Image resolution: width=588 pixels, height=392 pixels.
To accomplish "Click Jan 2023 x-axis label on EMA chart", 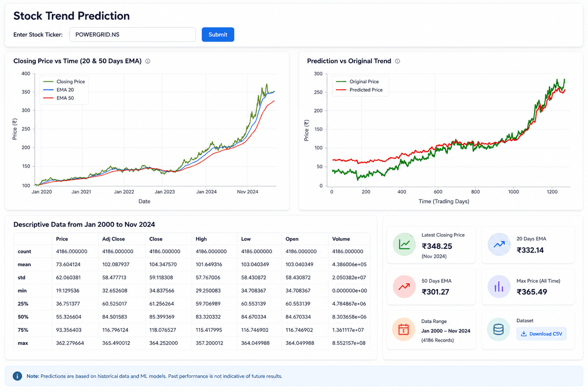I will point(164,192).
